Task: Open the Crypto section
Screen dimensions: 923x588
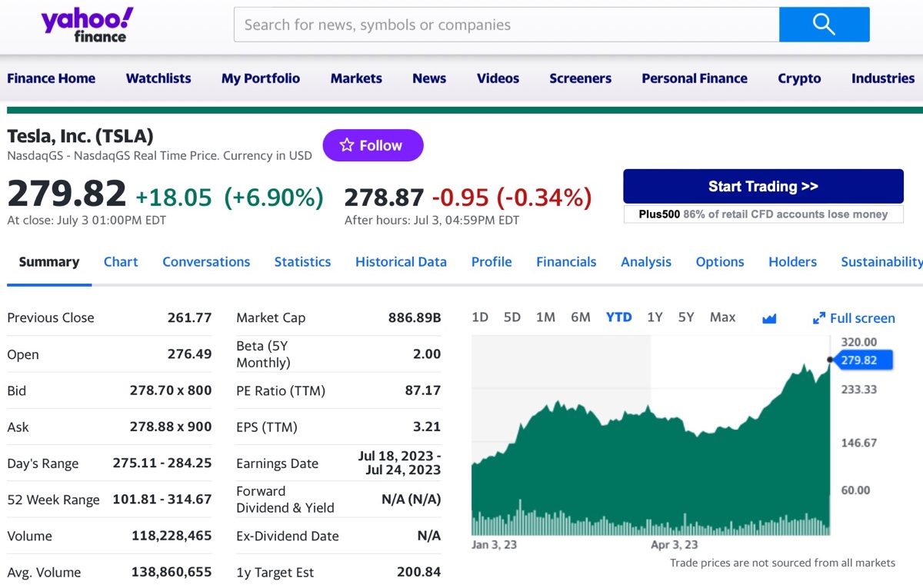Action: point(799,78)
